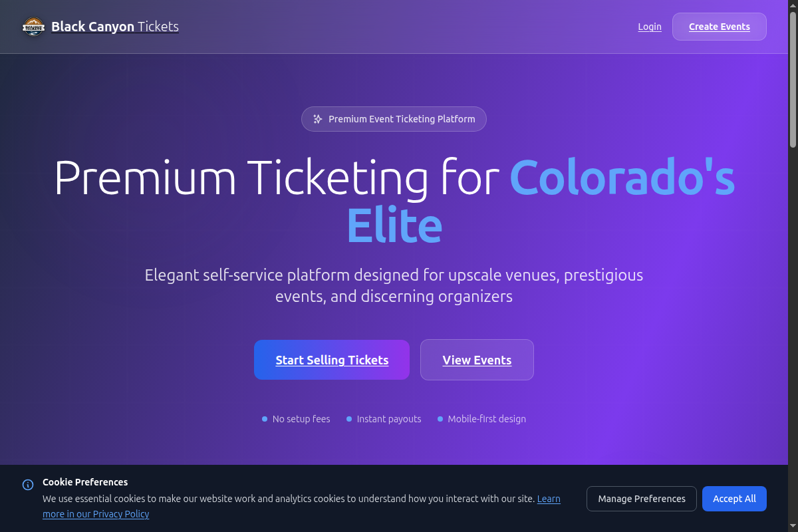This screenshot has height=532, width=798.
Task: Accept all cookies
Action: coord(734,499)
